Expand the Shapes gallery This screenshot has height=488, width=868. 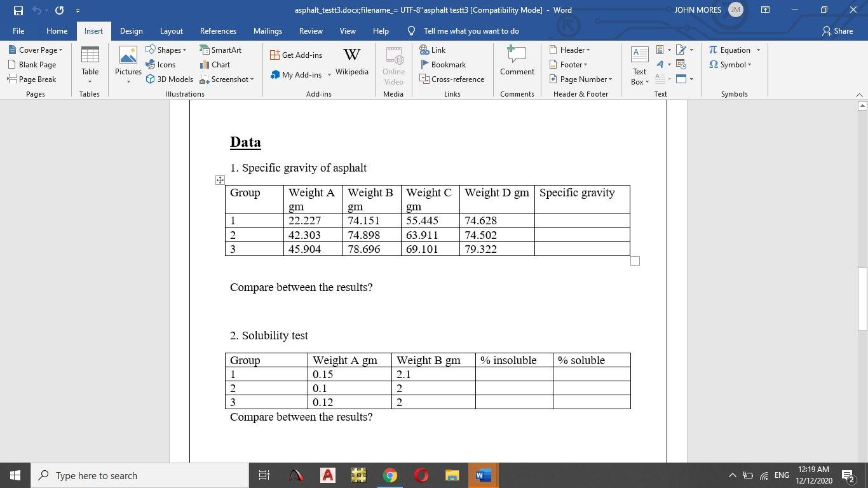point(166,50)
